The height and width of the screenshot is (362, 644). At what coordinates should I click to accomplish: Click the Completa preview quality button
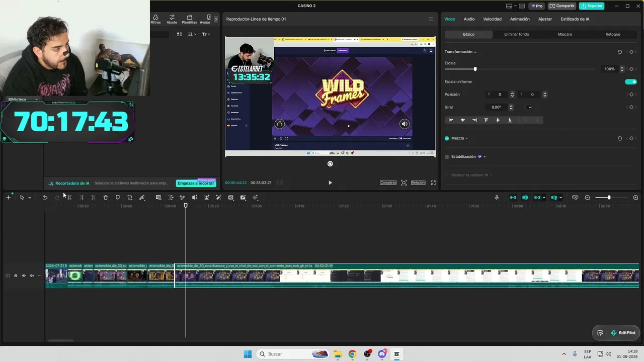click(x=388, y=183)
